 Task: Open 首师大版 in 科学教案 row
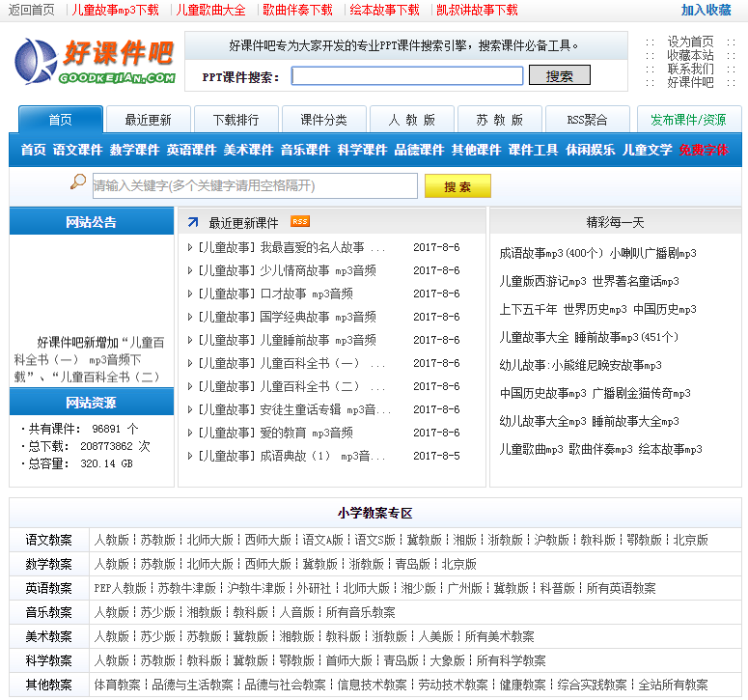[348, 660]
